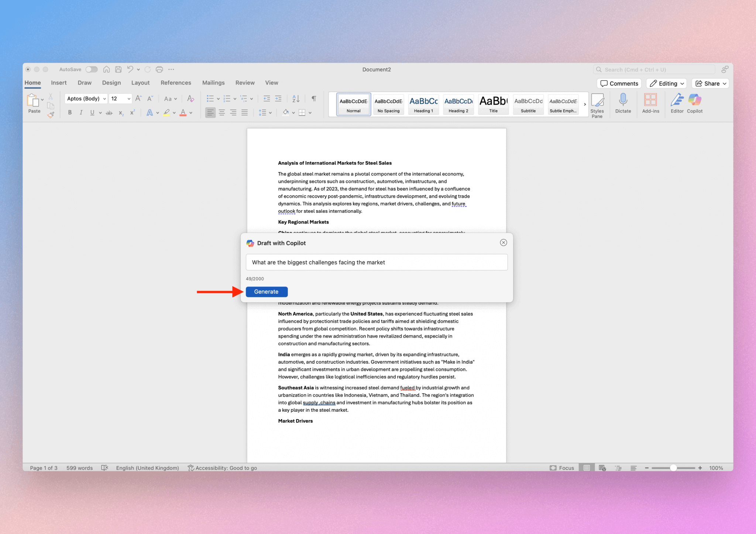This screenshot has width=756, height=534.
Task: Start Dictate voice input
Action: coord(623,104)
